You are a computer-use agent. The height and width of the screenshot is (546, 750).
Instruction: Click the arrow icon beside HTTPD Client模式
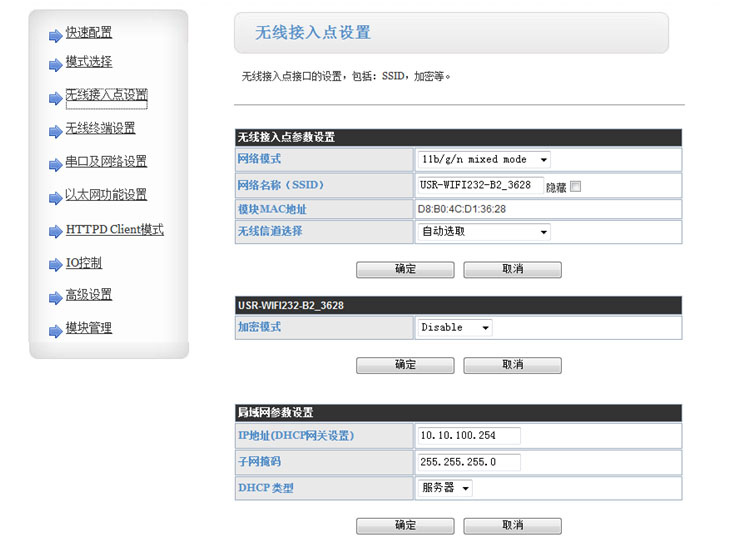coord(55,232)
